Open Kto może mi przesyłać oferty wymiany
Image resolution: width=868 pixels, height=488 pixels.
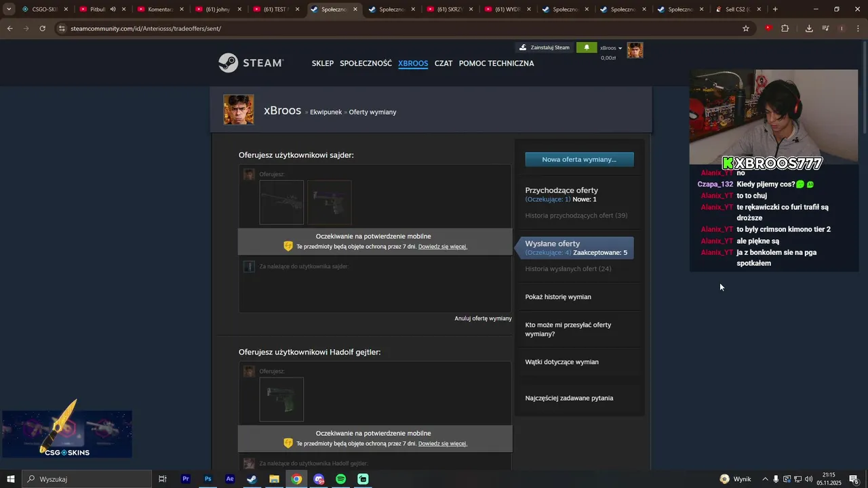pos(568,329)
